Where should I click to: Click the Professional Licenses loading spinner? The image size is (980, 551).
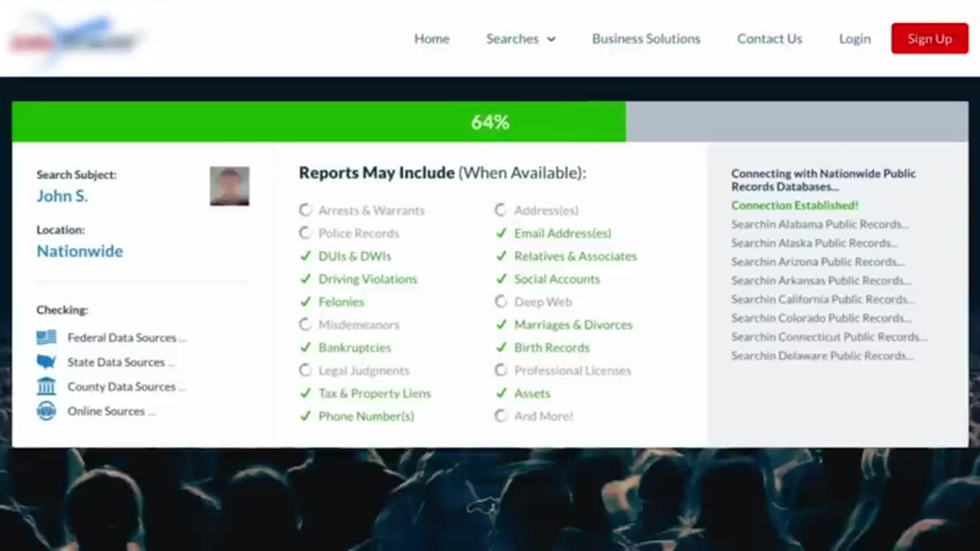(501, 370)
